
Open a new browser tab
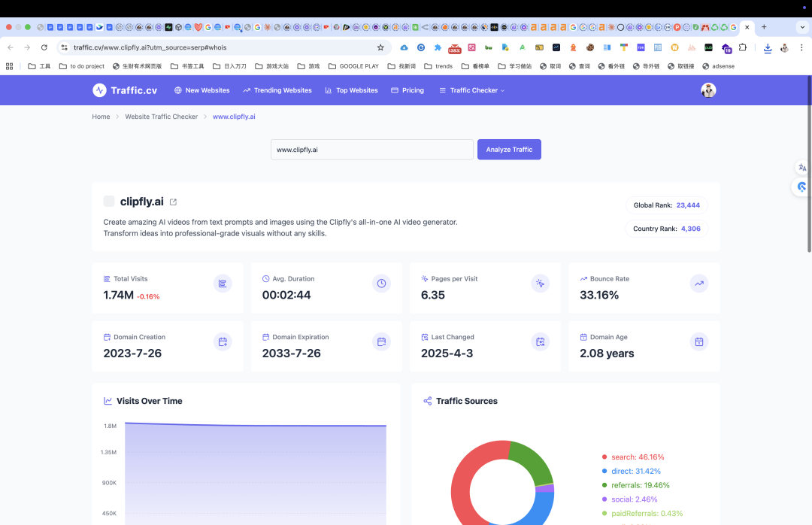764,27
